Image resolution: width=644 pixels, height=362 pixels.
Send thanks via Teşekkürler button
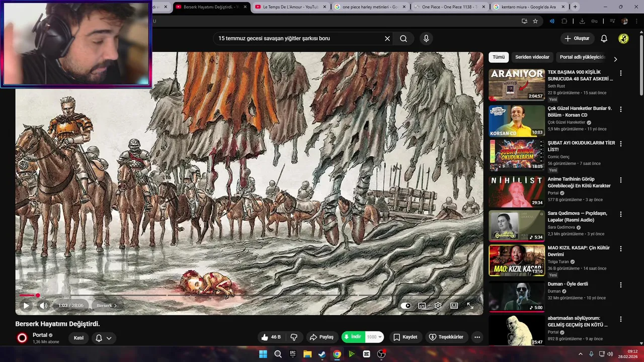click(x=446, y=337)
